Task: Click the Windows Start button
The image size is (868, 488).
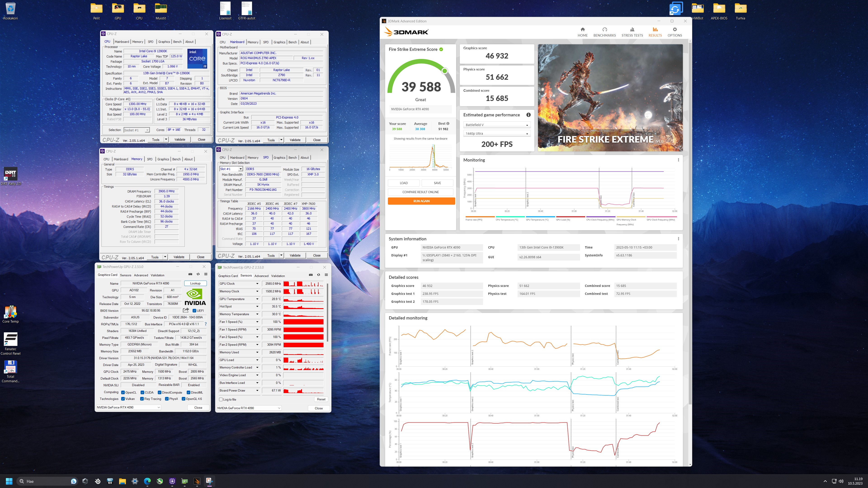Action: point(9,481)
